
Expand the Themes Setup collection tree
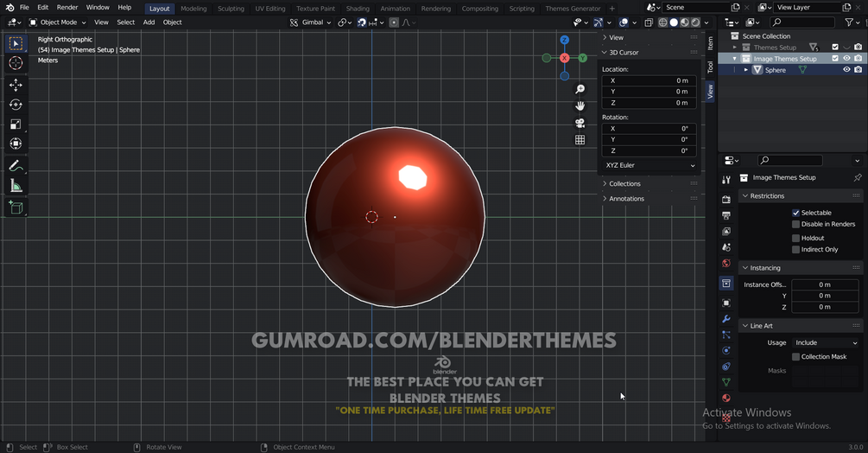[x=735, y=48]
